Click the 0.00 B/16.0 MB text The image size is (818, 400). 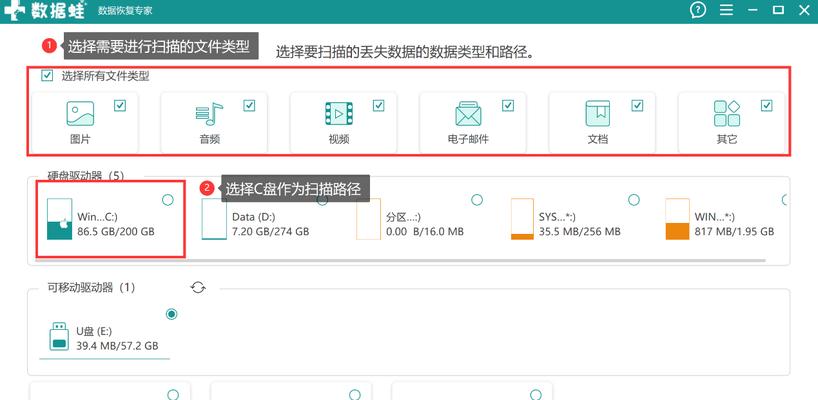[425, 231]
